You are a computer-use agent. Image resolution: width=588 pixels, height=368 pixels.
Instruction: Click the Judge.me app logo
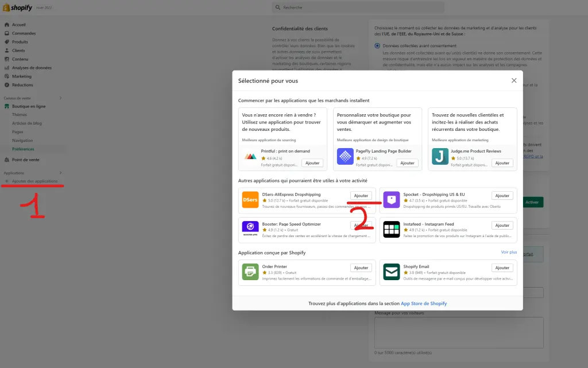point(440,156)
